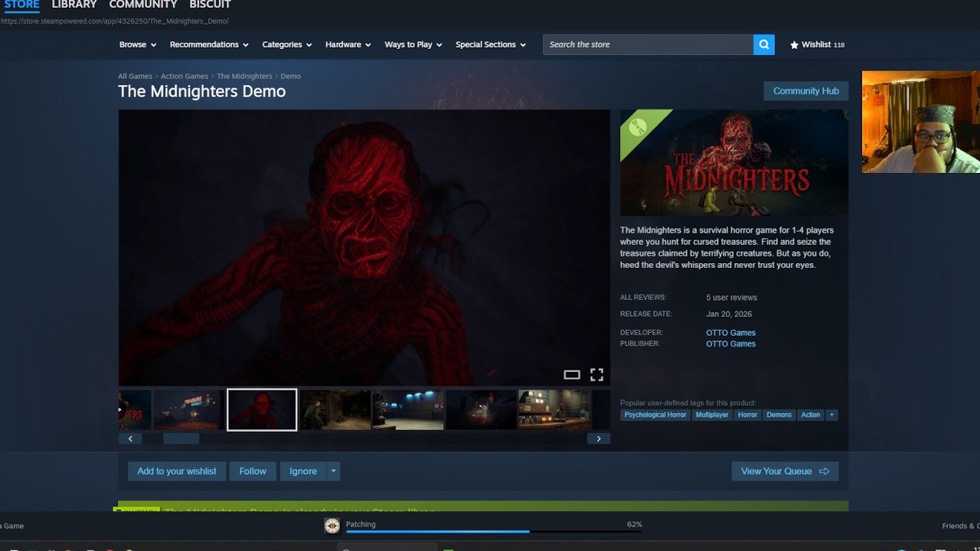Select the bar counter scene thumbnail

(x=554, y=409)
